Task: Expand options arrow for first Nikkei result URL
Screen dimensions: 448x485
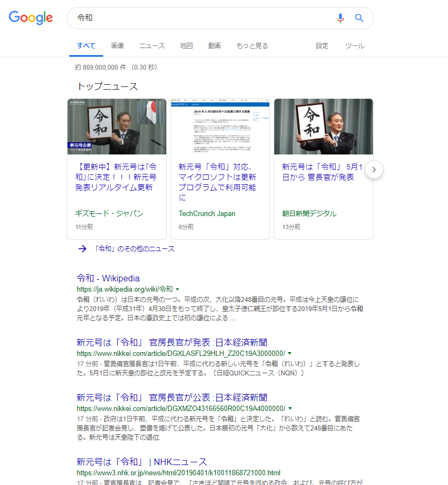Action: (290, 353)
